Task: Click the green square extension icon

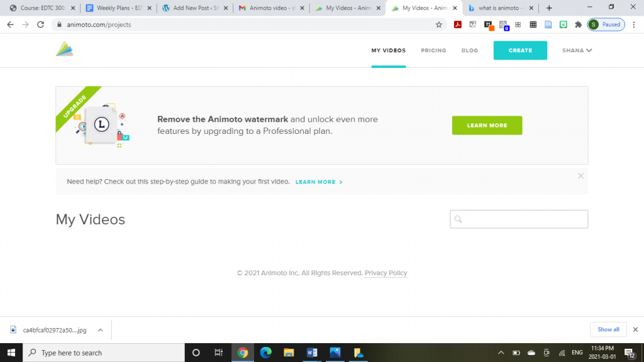Action: click(563, 25)
